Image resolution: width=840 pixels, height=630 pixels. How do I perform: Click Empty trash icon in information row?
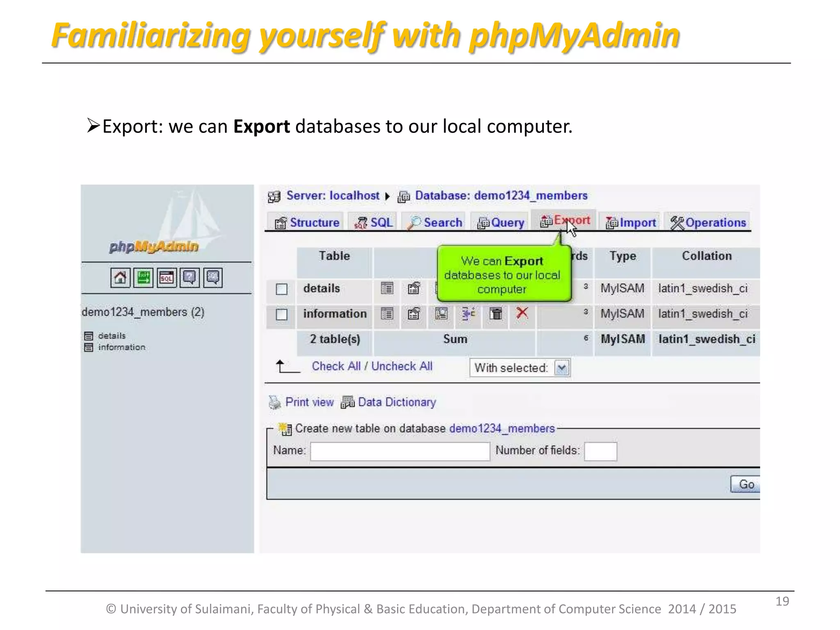click(496, 314)
